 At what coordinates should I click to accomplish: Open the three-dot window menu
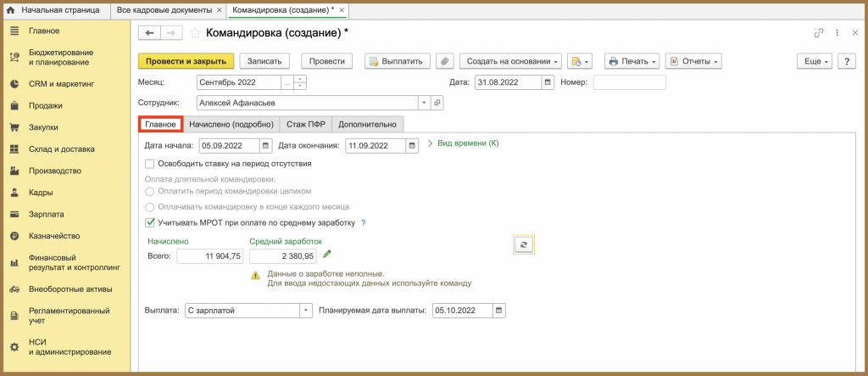(x=837, y=33)
